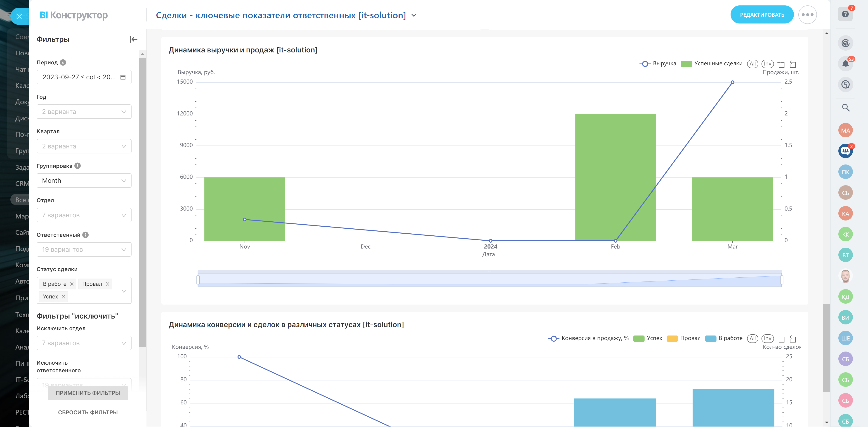Remove the Провал status tag

[108, 284]
